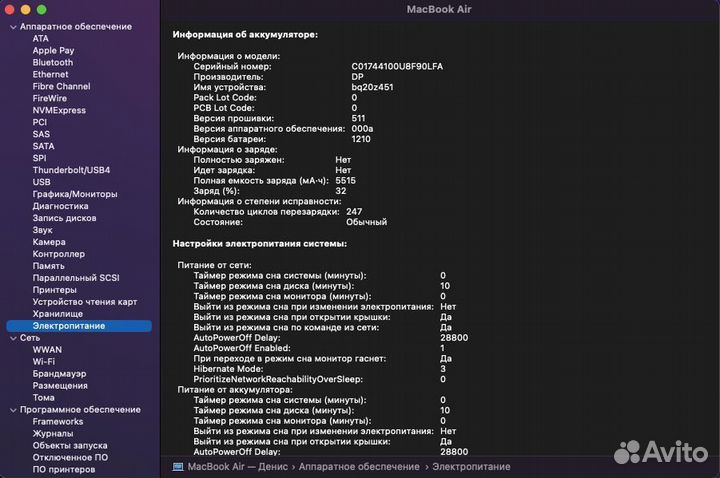
Task: Open the Память entry
Action: pyautogui.click(x=48, y=266)
